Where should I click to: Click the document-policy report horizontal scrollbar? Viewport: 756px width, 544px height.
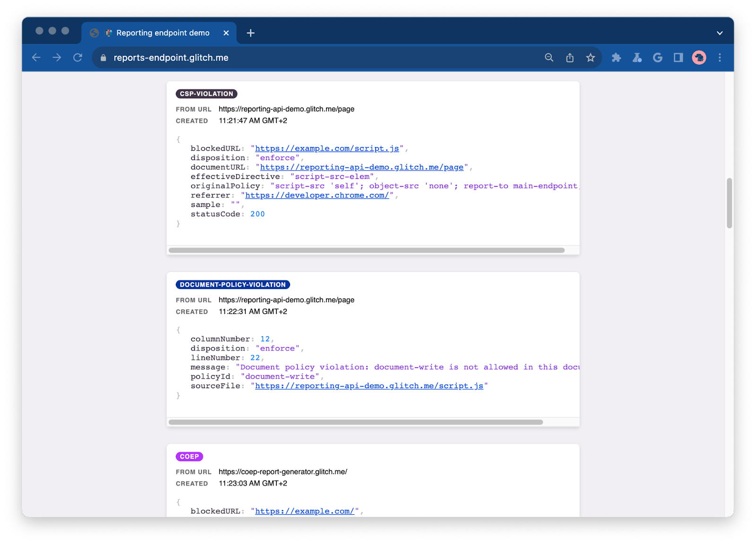tap(356, 422)
